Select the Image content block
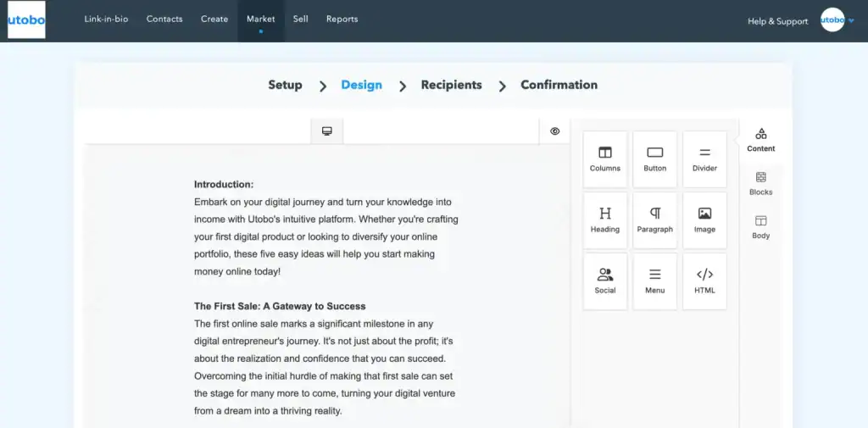 point(704,220)
